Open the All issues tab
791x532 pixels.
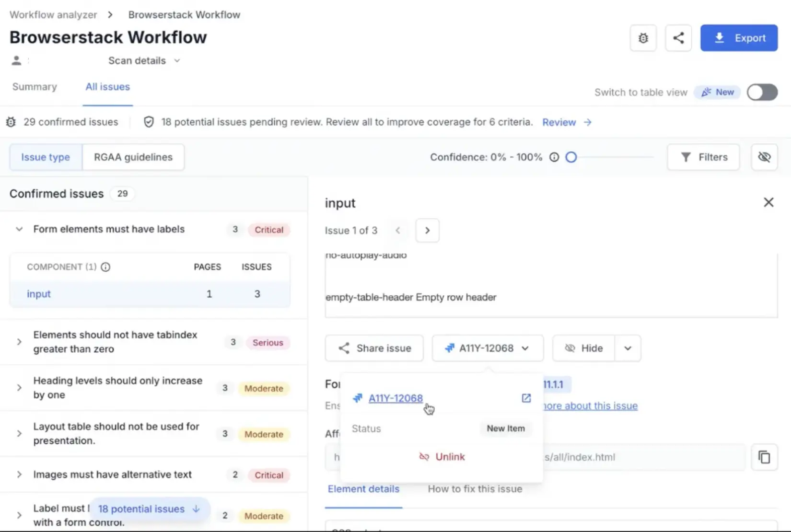[x=108, y=87]
